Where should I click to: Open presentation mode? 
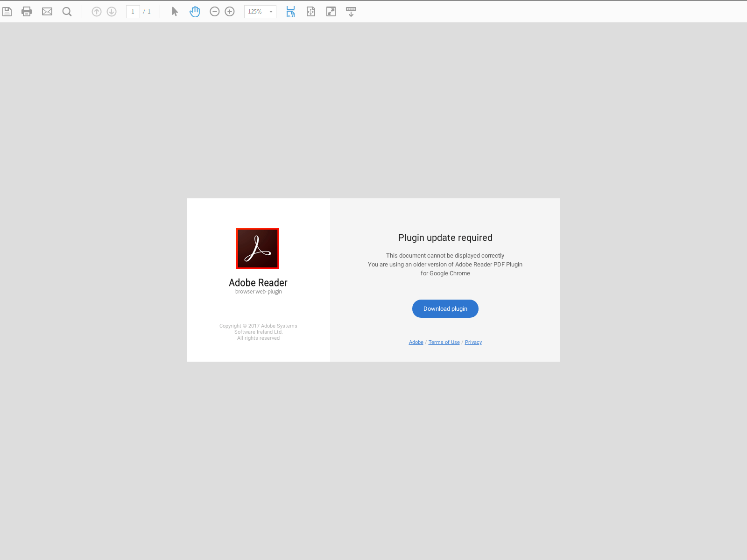tap(351, 11)
